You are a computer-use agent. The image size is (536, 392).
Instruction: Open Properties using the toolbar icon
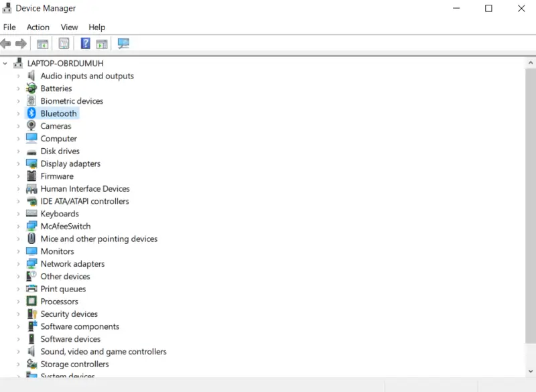(64, 44)
